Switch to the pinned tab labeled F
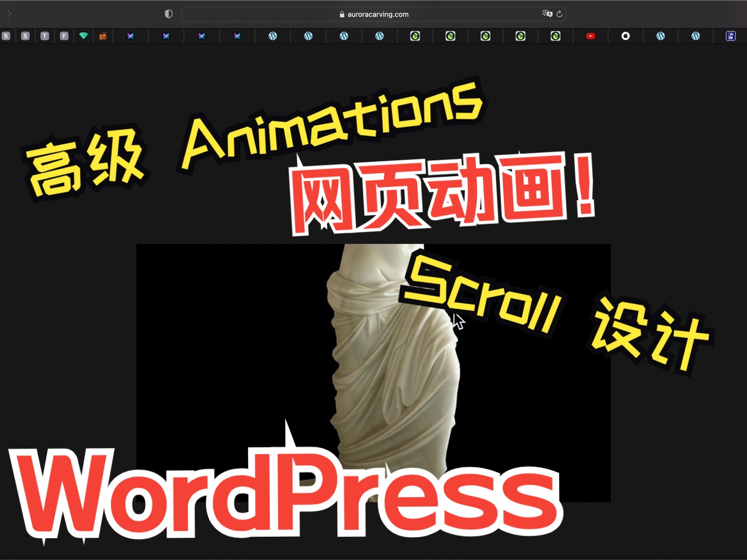747x560 pixels. 64,36
